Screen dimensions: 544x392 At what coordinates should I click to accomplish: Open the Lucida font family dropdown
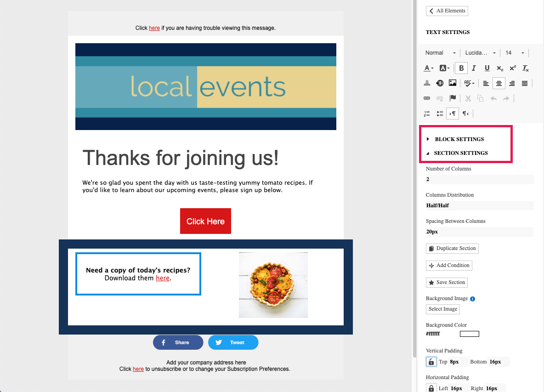[481, 53]
